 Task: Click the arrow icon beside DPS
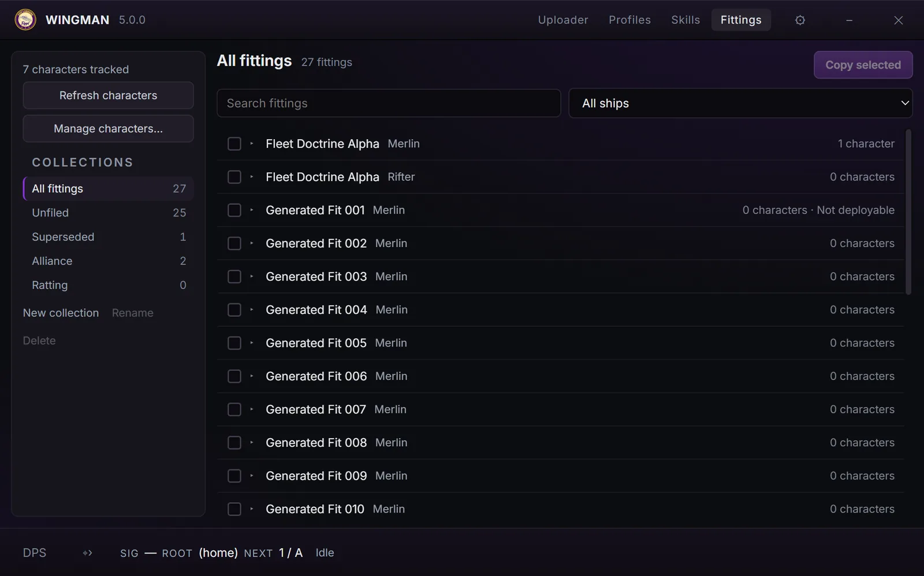point(87,553)
